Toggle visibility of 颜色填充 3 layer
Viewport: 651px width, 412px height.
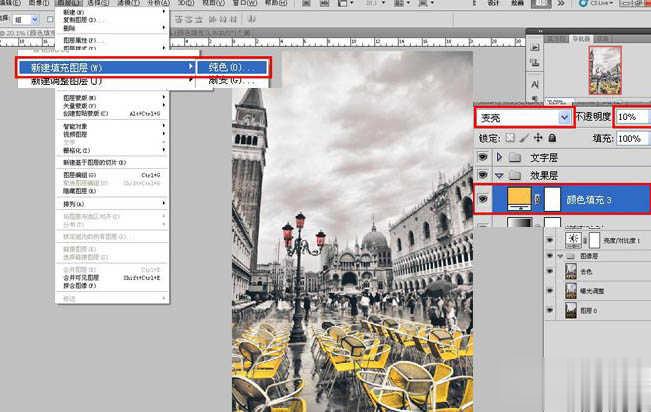point(484,201)
